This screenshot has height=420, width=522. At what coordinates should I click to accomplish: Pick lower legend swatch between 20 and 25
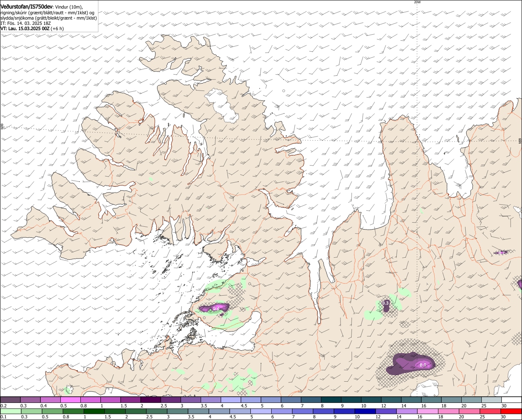point(469,411)
